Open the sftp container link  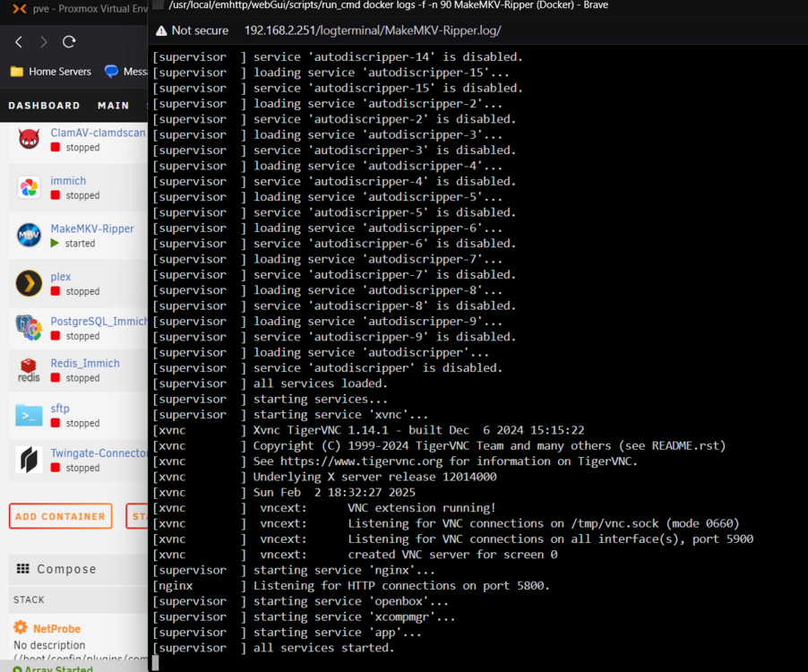60,409
